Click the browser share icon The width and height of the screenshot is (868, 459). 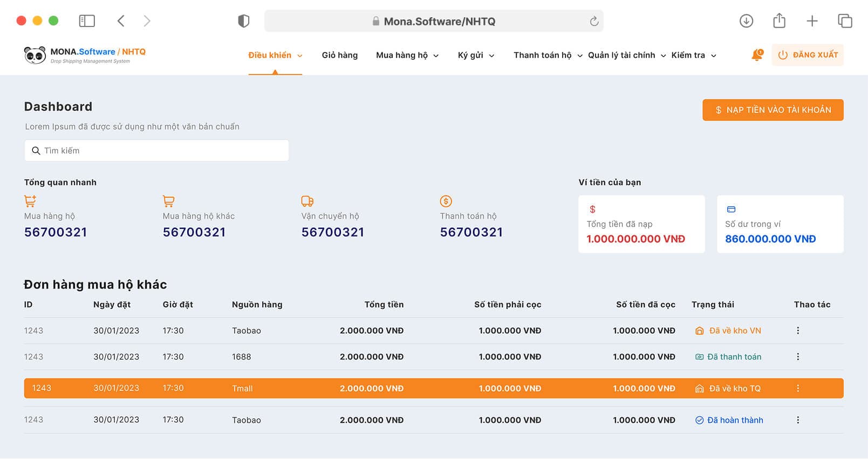pyautogui.click(x=779, y=21)
